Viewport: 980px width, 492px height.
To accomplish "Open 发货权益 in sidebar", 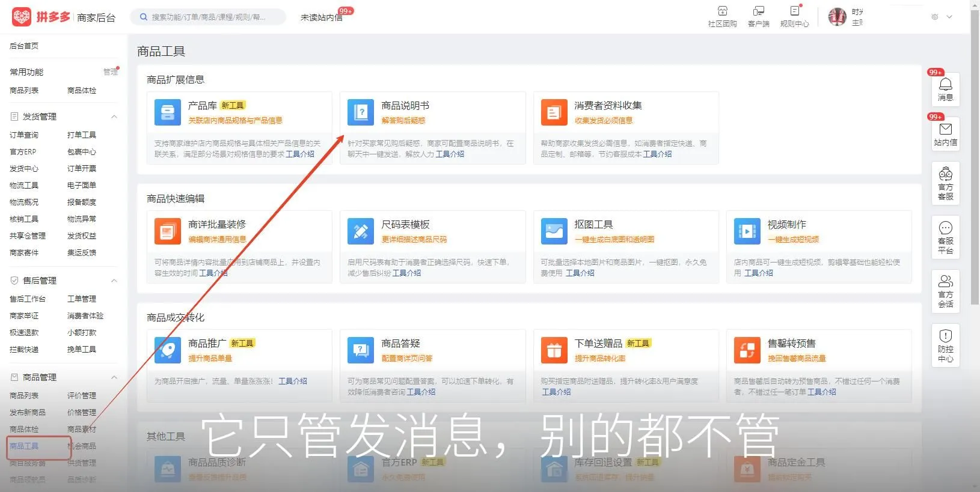I will click(82, 236).
